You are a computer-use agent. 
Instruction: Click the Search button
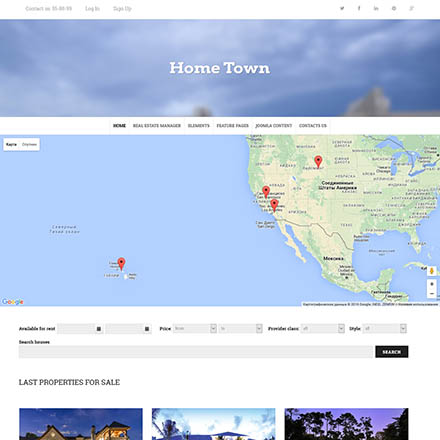point(392,352)
